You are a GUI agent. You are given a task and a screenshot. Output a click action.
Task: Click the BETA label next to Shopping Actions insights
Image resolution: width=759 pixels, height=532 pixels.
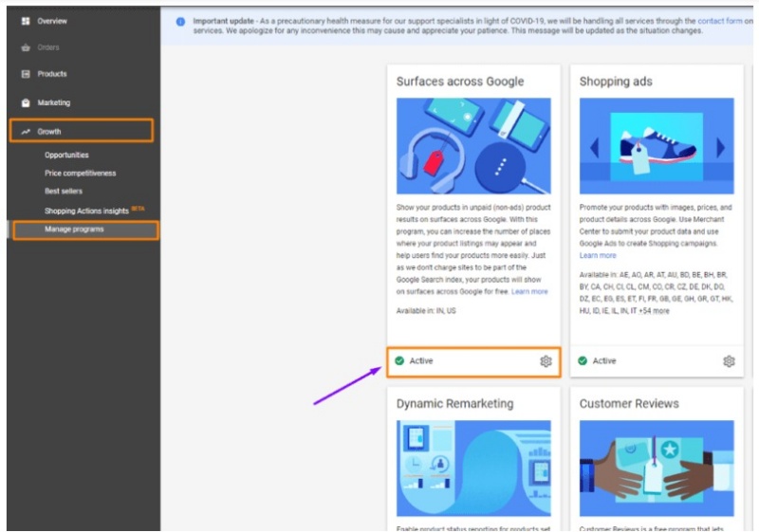coord(138,209)
